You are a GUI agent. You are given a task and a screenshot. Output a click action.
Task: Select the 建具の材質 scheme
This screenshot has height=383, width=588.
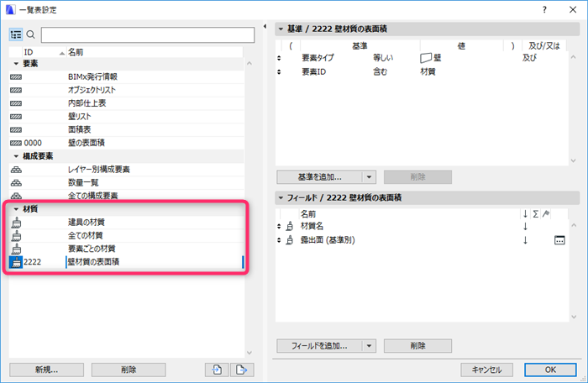point(126,223)
